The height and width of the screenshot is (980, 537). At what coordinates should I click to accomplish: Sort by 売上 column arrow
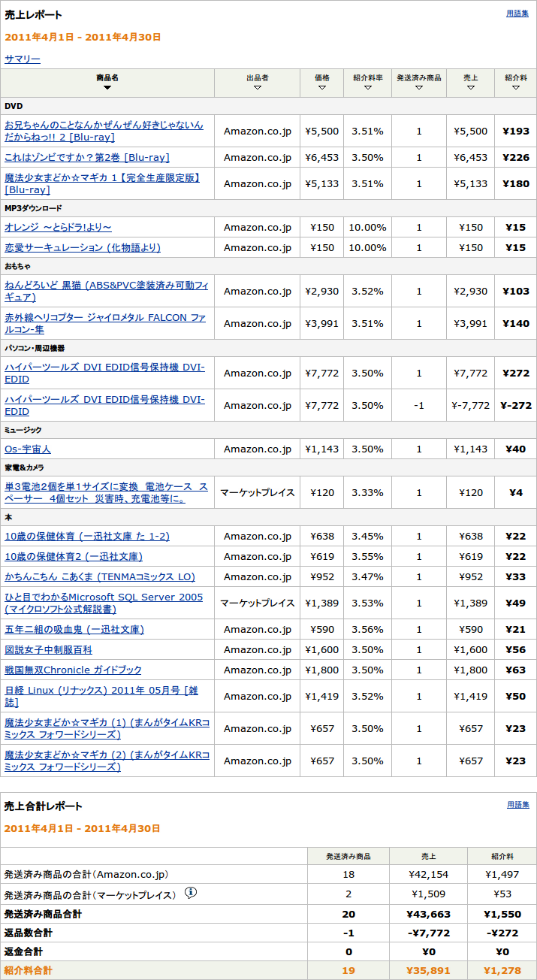click(470, 88)
